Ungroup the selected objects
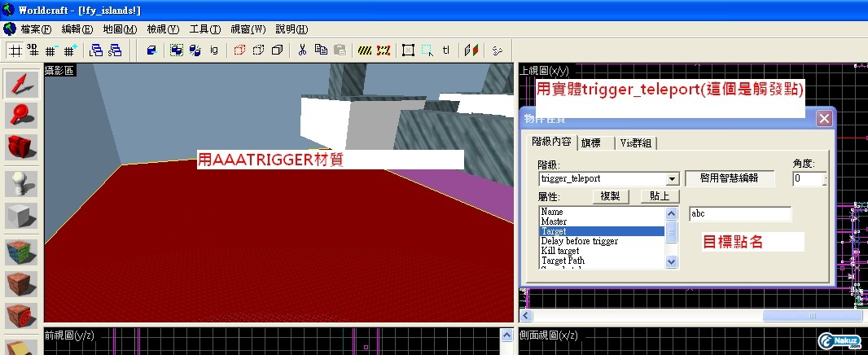The image size is (868, 355). pos(195,51)
